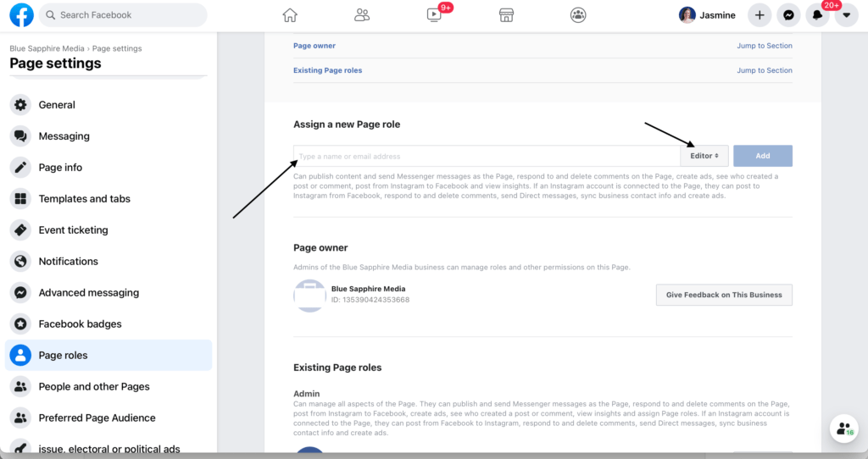The image size is (868, 459).
Task: Click Give Feedback on This Business
Action: coord(724,295)
